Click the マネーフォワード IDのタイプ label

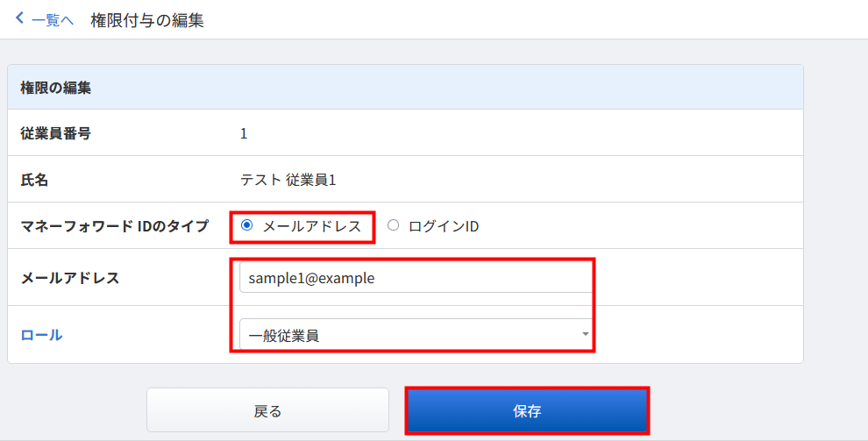click(115, 225)
